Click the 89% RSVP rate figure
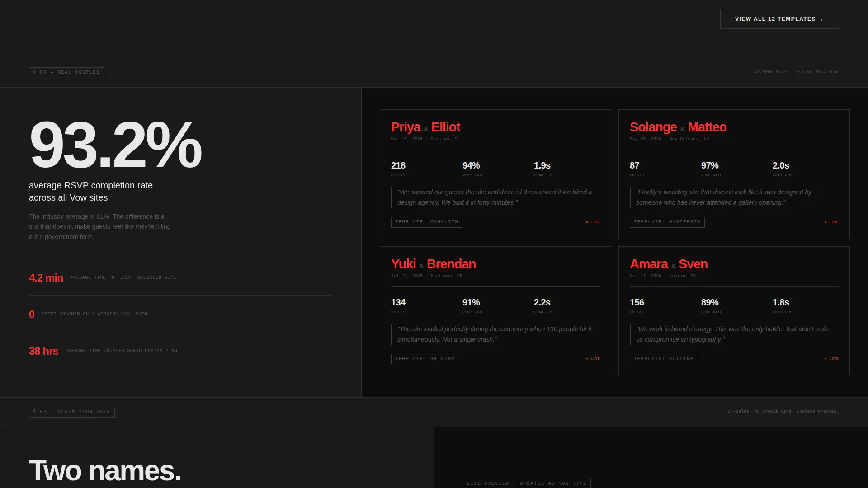Screen dimensions: 868x488 point(709,302)
